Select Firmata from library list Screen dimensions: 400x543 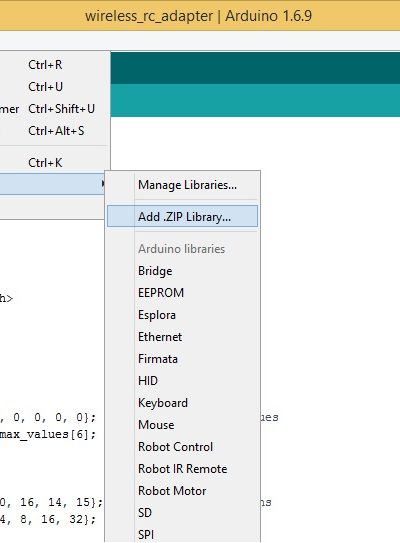(182, 359)
